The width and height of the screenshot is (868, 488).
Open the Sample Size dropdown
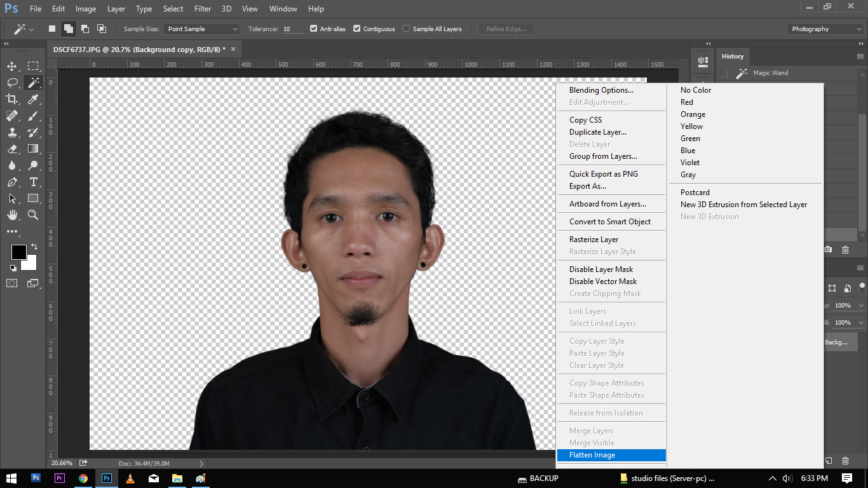point(201,29)
